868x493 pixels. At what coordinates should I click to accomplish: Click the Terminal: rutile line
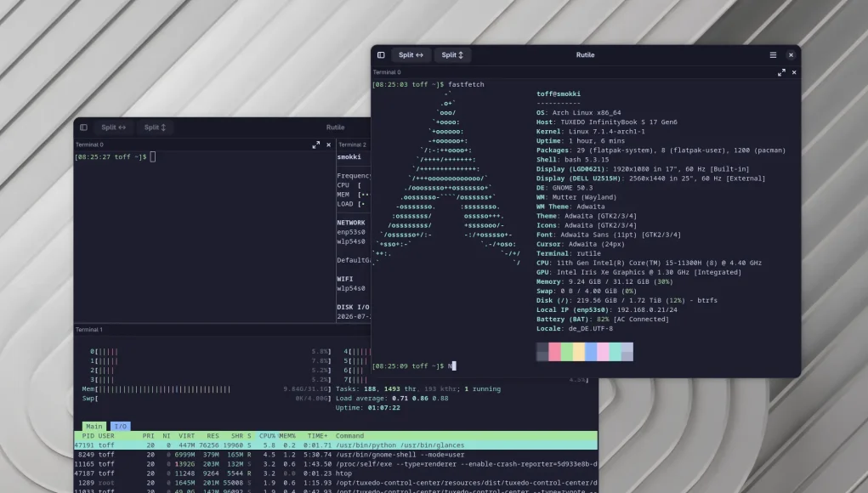point(568,253)
